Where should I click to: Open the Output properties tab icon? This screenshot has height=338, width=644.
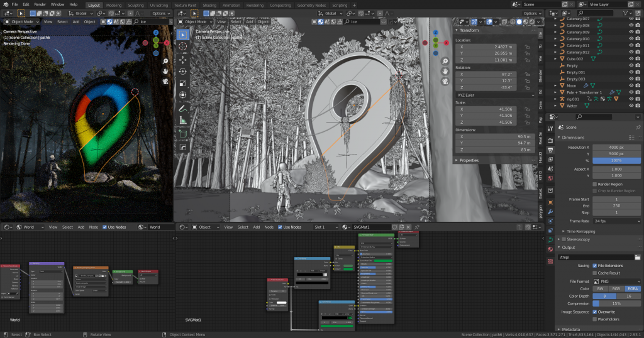pos(550,150)
